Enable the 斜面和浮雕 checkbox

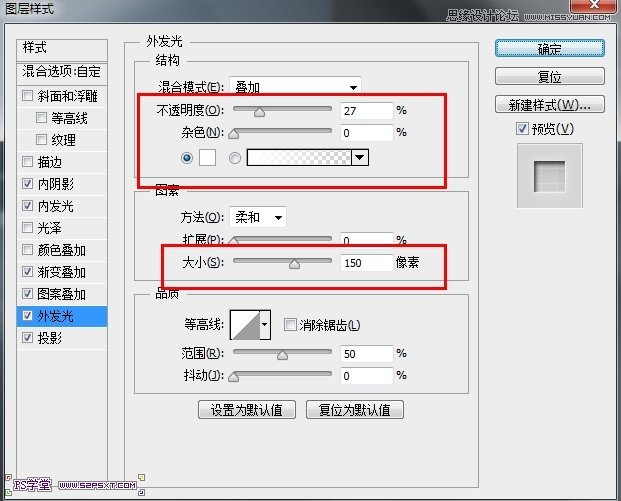27,95
